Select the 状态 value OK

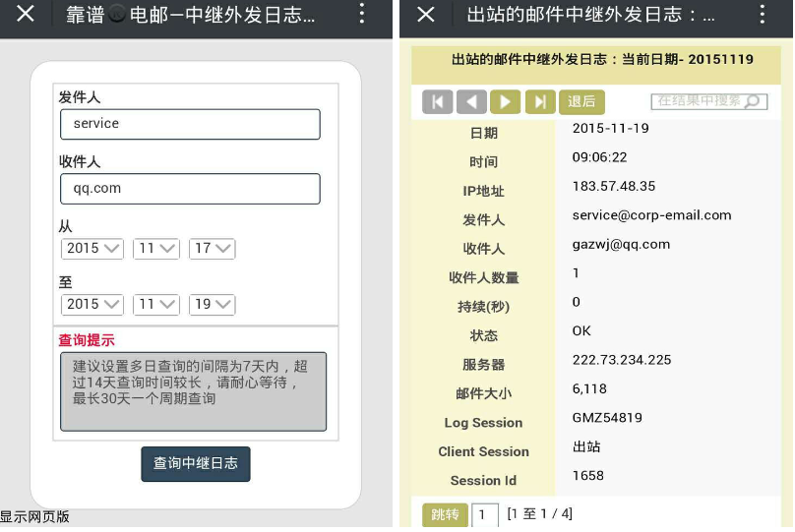click(x=581, y=330)
